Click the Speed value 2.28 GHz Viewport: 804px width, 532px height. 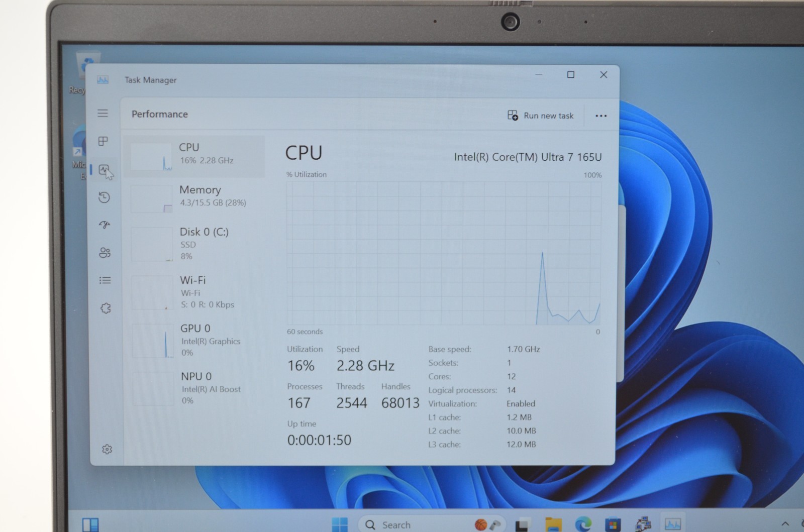click(365, 366)
